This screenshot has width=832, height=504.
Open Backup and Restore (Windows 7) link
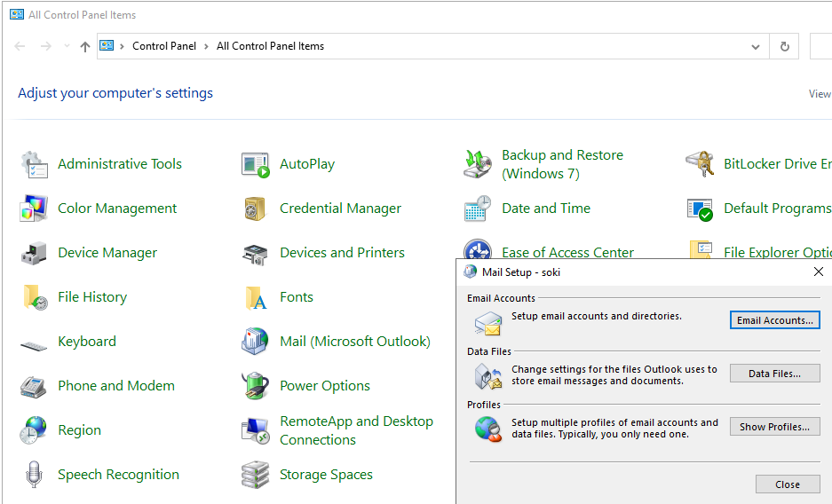(x=562, y=164)
